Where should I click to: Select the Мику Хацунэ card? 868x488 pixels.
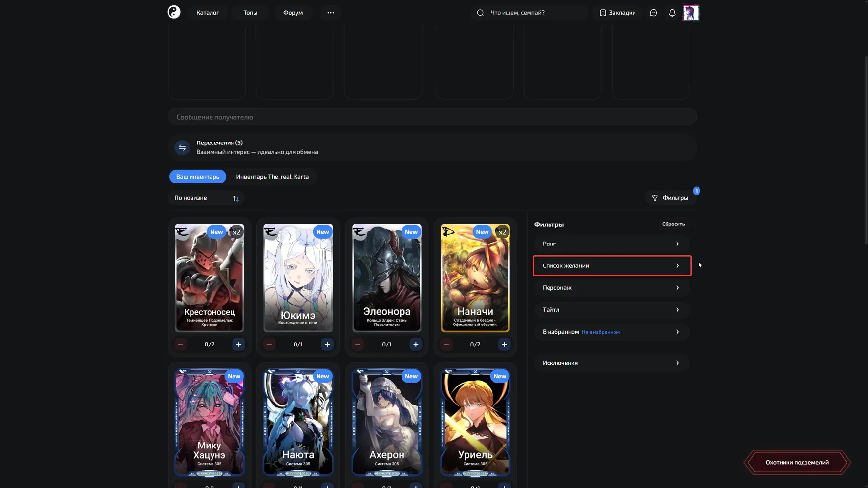tap(210, 422)
